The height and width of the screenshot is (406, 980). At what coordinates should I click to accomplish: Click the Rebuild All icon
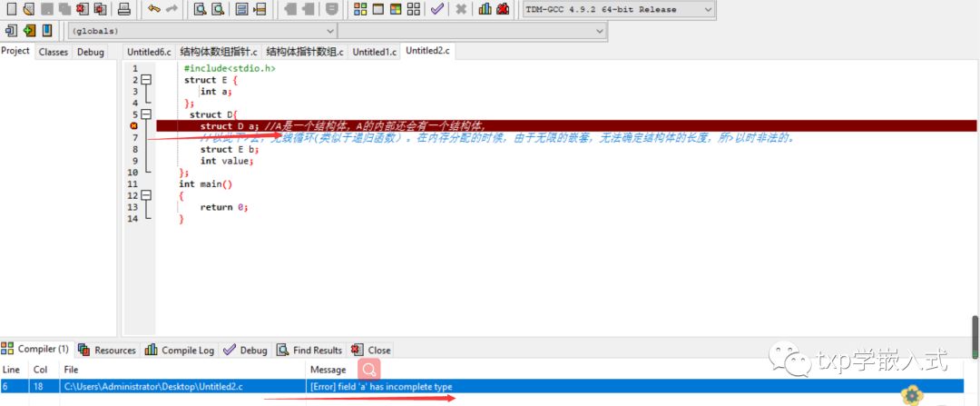[x=413, y=9]
